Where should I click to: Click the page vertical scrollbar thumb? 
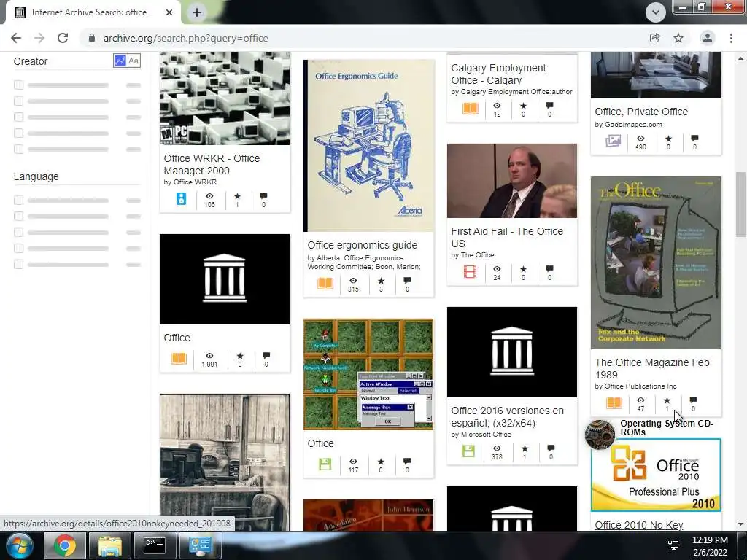(x=740, y=204)
